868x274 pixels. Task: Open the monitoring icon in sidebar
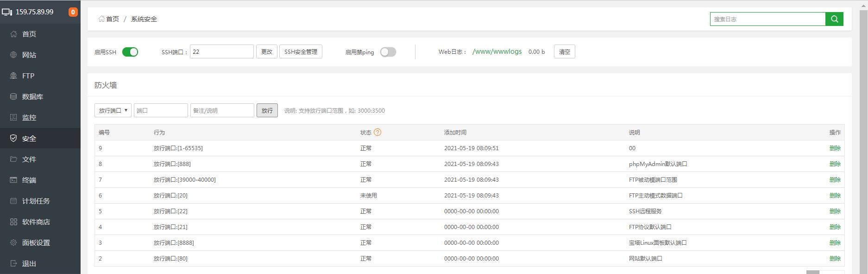point(13,117)
